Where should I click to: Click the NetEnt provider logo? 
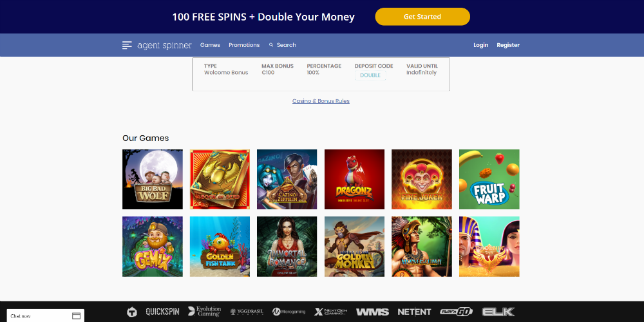414,312
